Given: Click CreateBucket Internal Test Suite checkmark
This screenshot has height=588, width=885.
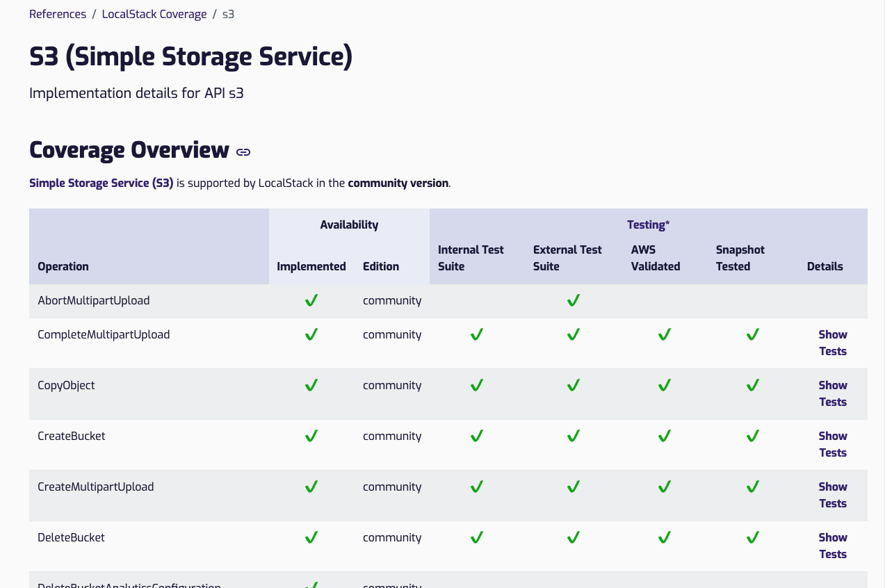Looking at the screenshot, I should pos(476,436).
